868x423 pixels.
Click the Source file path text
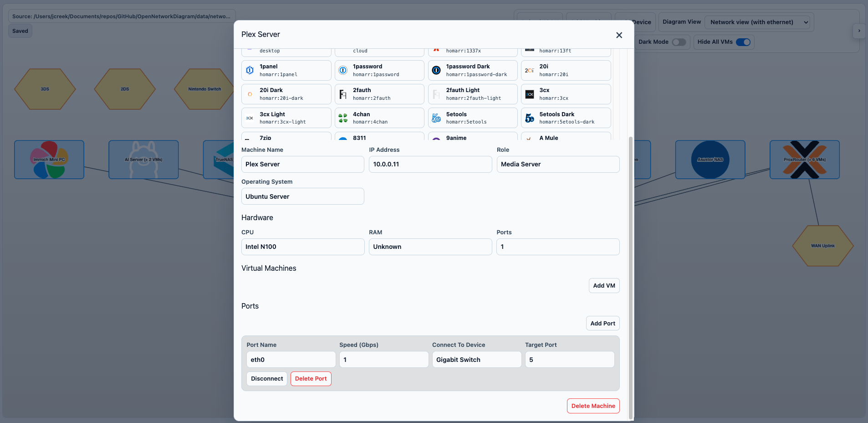[x=121, y=16]
